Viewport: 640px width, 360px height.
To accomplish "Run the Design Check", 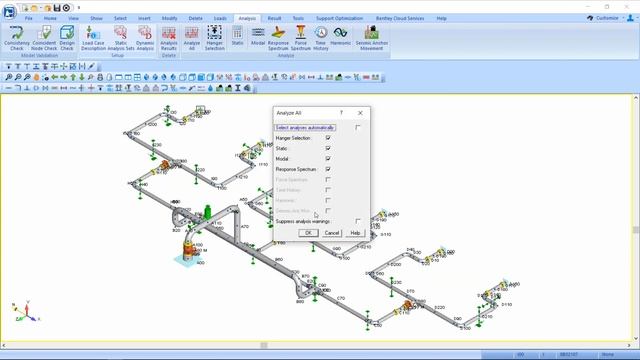I will 67,38.
